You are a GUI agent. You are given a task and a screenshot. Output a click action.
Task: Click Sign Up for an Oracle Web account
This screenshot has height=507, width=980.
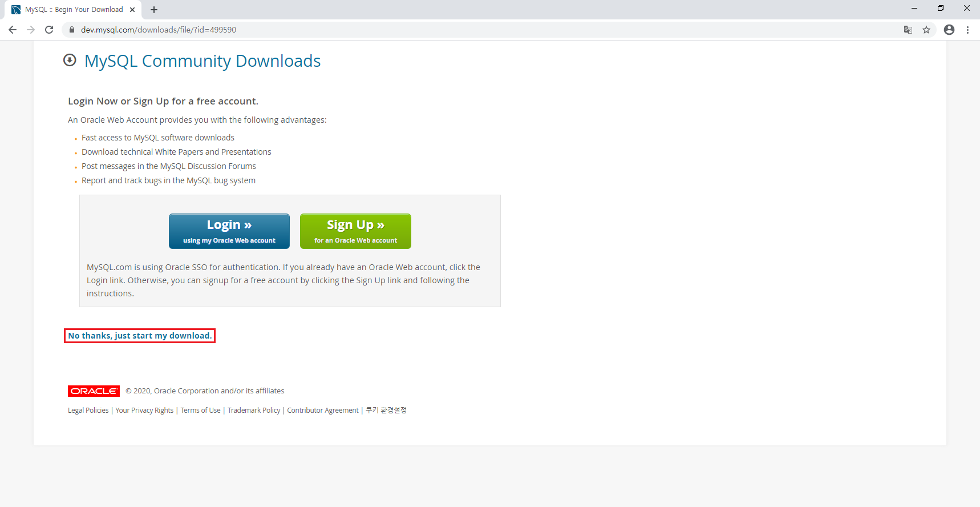tap(355, 231)
